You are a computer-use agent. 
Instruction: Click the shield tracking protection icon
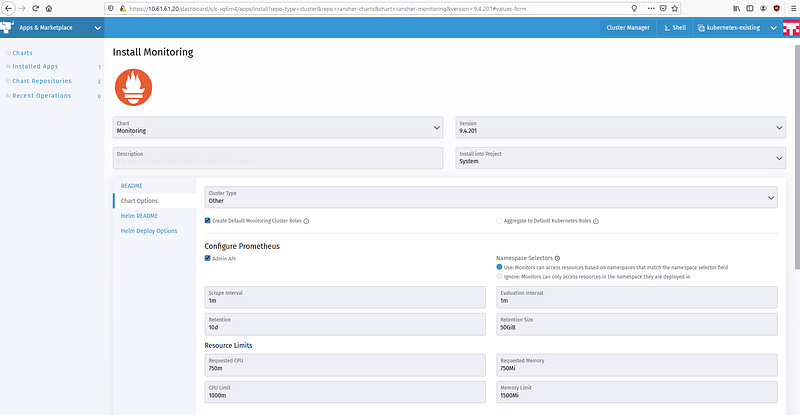tap(111, 8)
